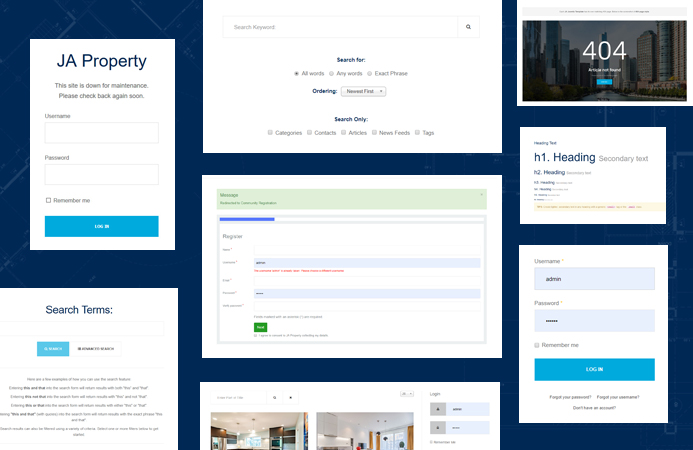Image resolution: width=693 pixels, height=450 pixels.
Task: Tick the Contacts search-only checkbox
Action: click(309, 132)
